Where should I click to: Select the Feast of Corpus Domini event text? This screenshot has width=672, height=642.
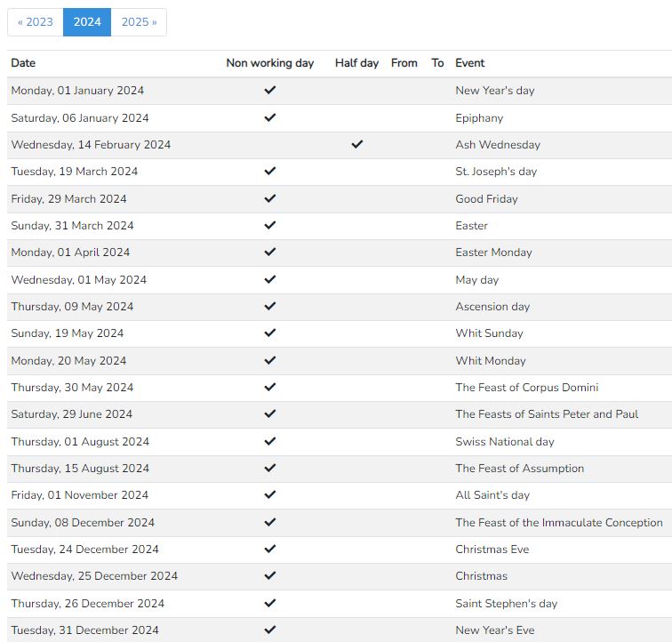click(527, 388)
